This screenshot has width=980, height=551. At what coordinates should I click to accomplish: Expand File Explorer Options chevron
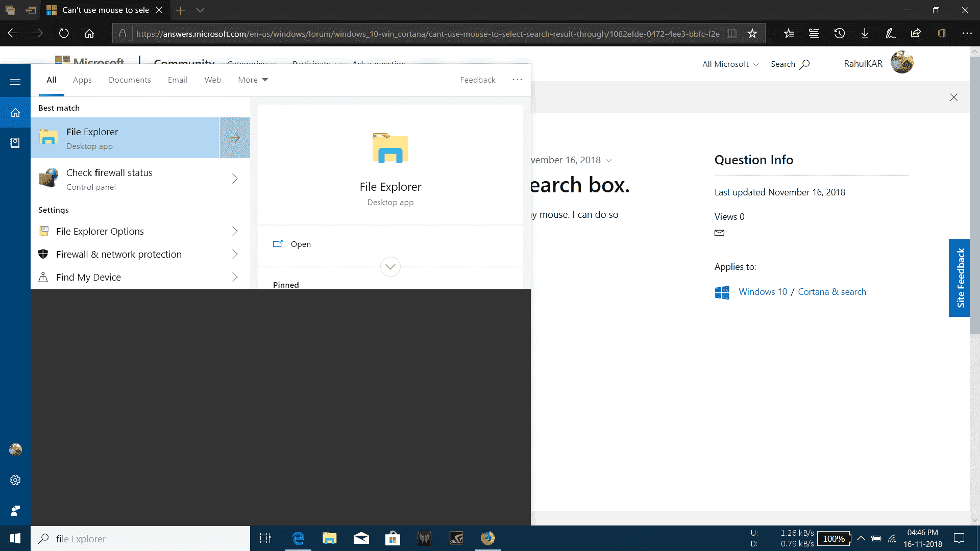pyautogui.click(x=235, y=231)
